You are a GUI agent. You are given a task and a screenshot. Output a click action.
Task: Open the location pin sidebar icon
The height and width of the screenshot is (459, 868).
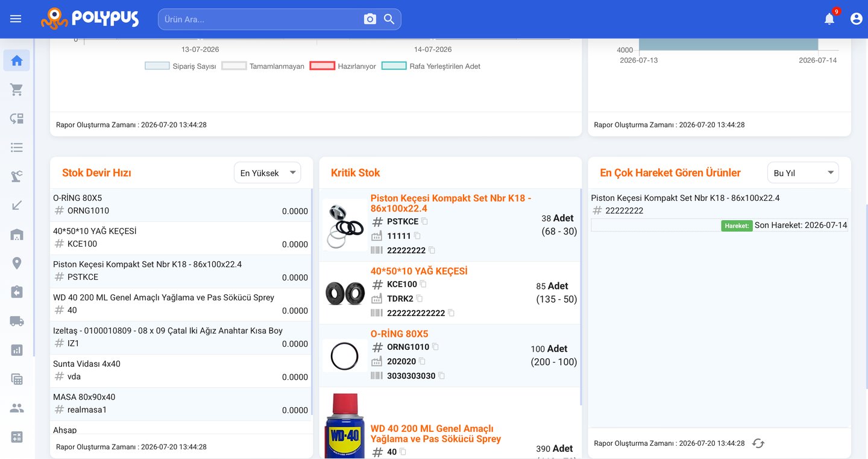[17, 263]
